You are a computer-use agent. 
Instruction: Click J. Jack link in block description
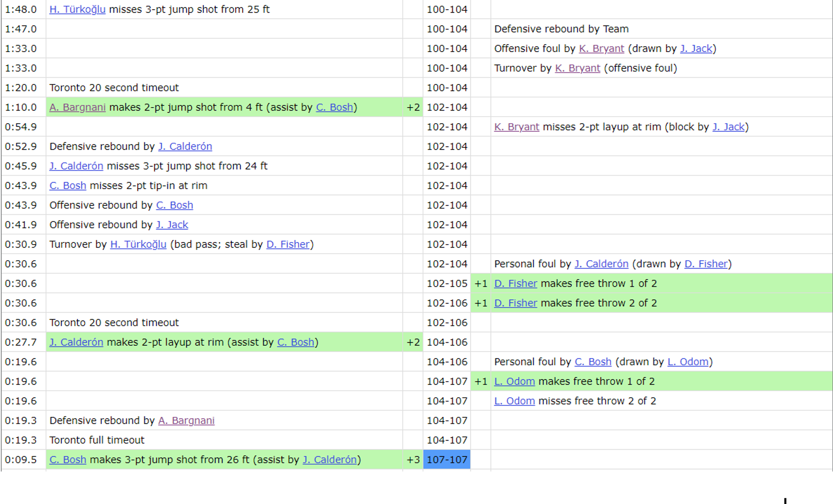pyautogui.click(x=728, y=127)
